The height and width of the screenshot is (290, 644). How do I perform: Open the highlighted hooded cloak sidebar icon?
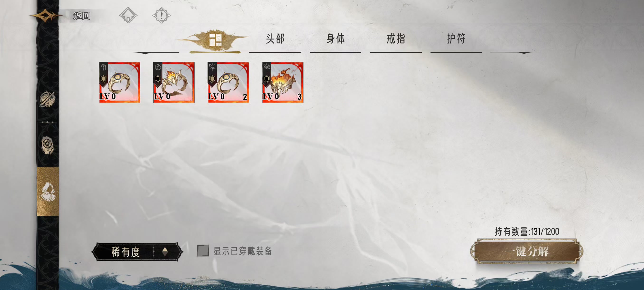tap(48, 191)
